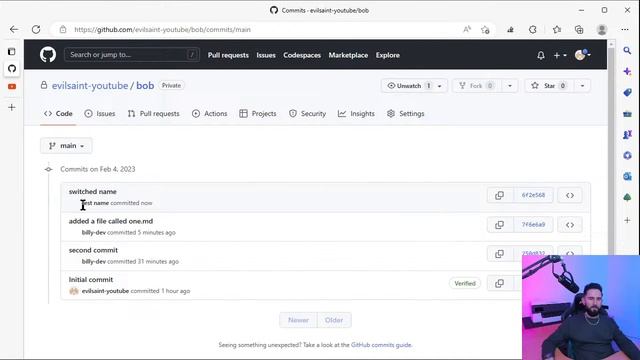Image resolution: width=640 pixels, height=360 pixels.
Task: Open browser collections icon
Action: tap(579, 29)
